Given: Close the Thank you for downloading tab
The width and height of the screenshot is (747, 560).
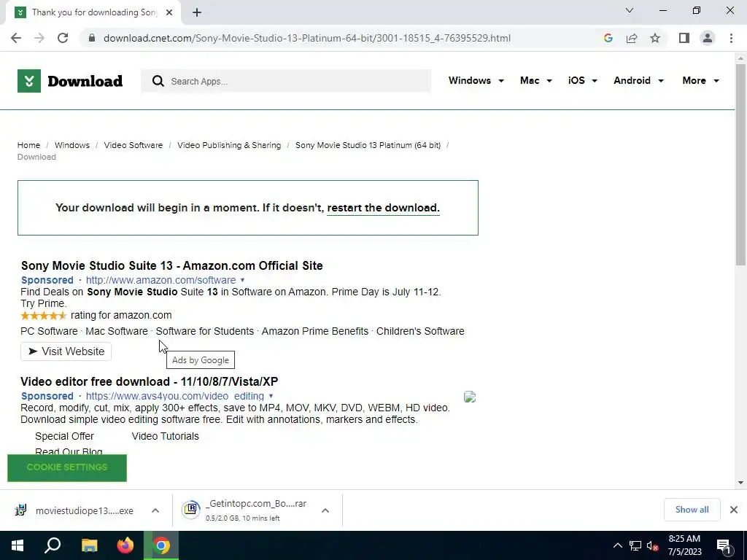Looking at the screenshot, I should click(x=169, y=12).
